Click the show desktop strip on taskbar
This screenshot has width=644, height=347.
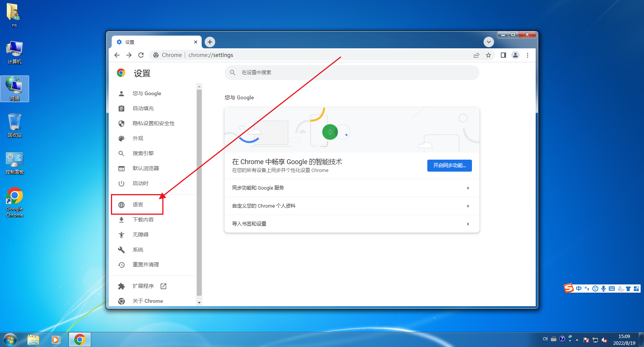click(x=641, y=340)
